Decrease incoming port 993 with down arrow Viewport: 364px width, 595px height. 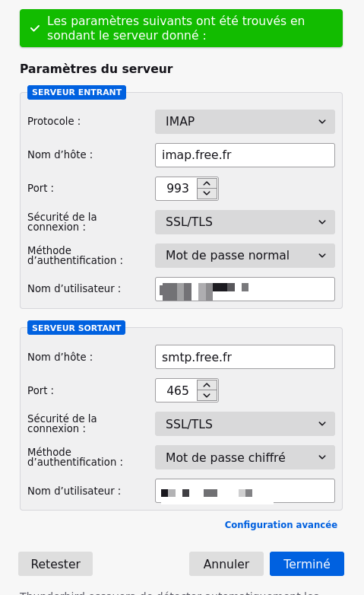[x=207, y=193]
